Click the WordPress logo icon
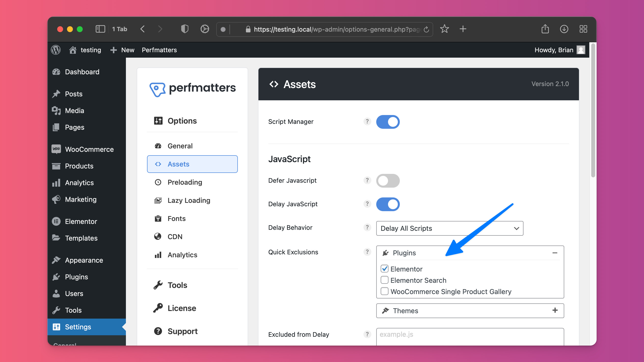 56,50
